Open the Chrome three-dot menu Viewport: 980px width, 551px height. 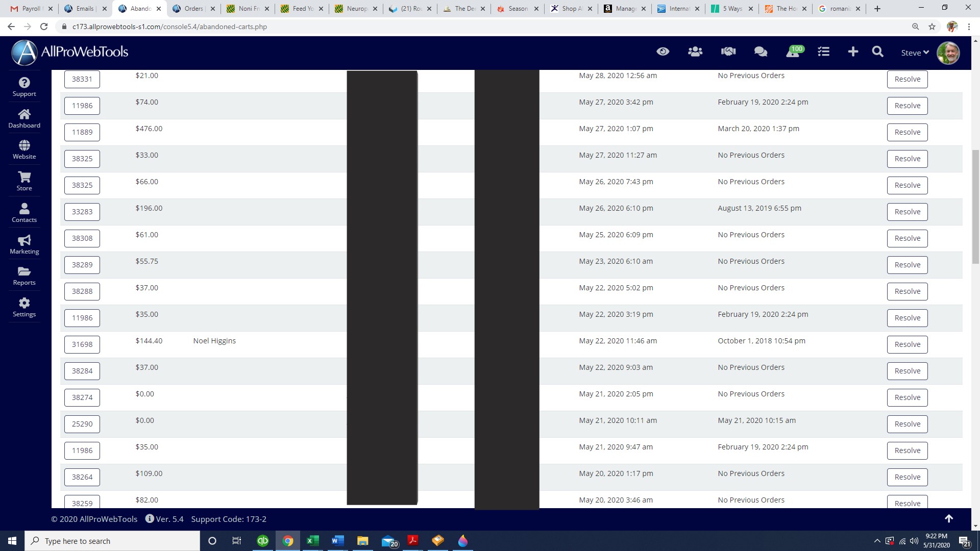tap(969, 27)
